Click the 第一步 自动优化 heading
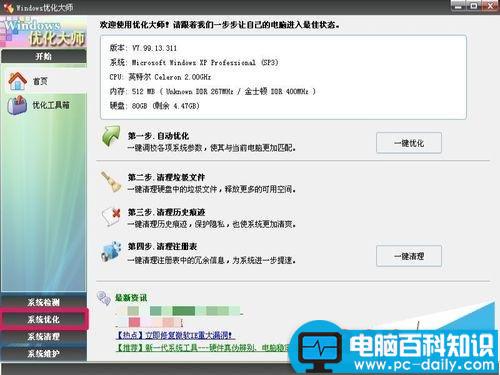500x375 pixels. click(158, 136)
